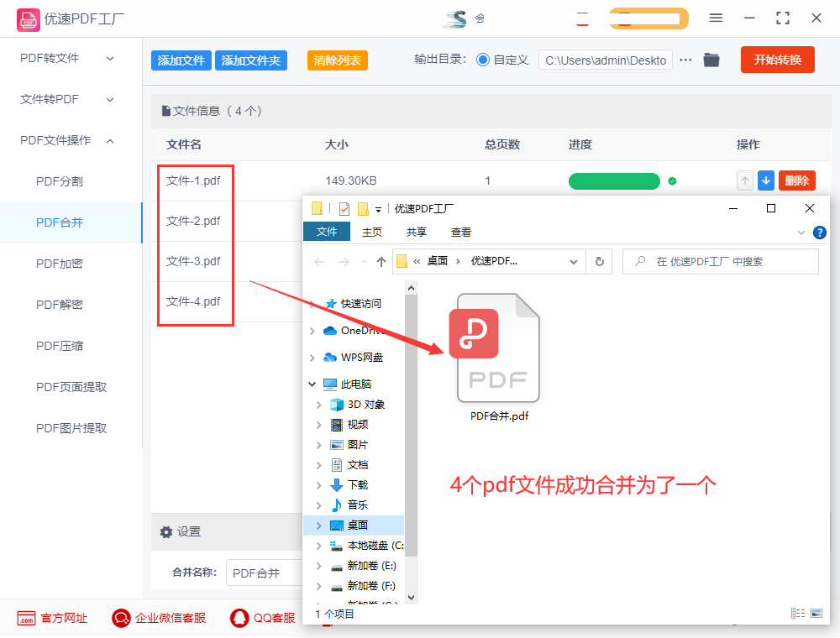Switch Explorer to details view icon
This screenshot has height=638, width=840.
798,614
